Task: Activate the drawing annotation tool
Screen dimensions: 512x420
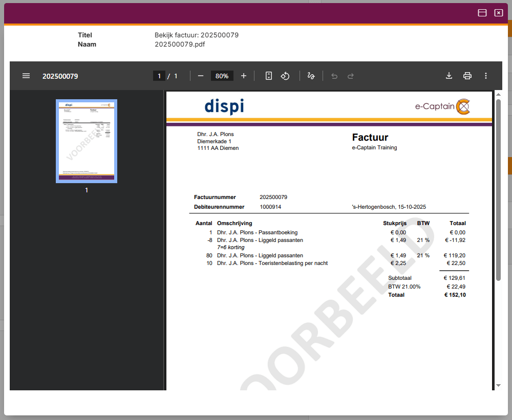Action: point(311,75)
